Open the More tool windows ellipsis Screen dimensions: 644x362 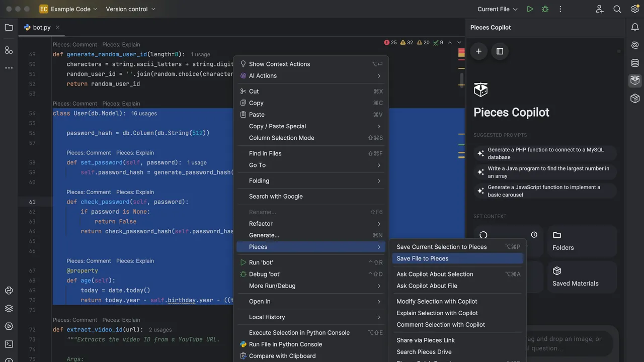coord(9,68)
